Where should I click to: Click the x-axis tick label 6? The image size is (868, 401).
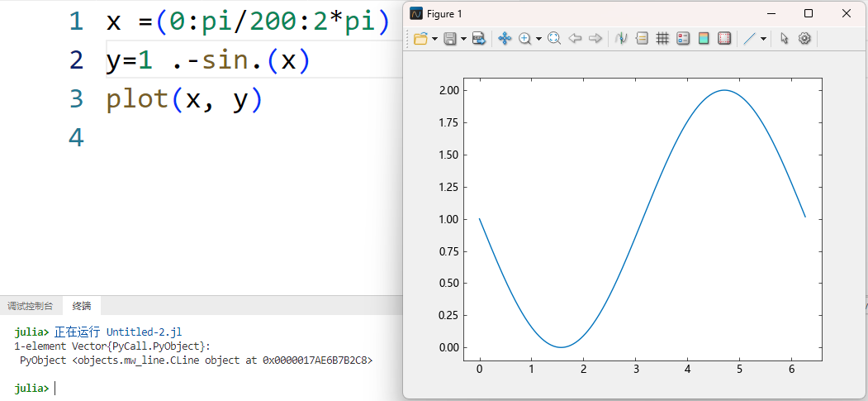(x=791, y=369)
